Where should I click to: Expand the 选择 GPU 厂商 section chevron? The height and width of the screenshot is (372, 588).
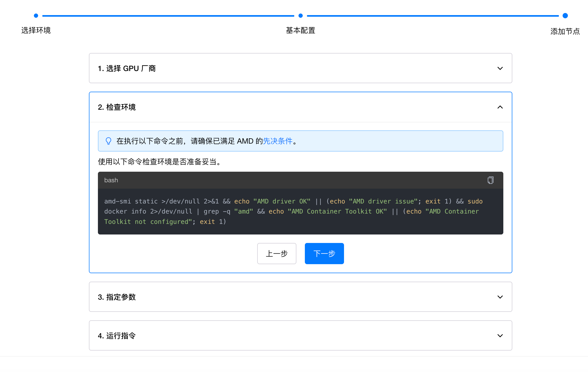tap(500, 68)
